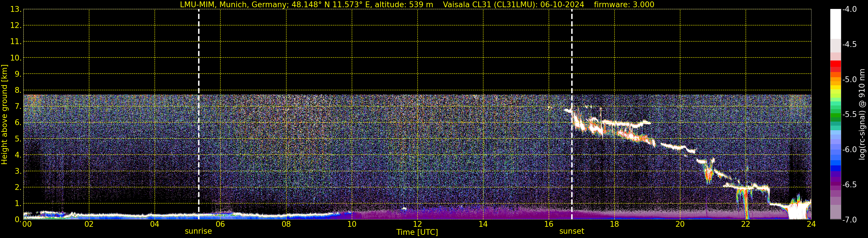Click the colorbar tick label "-5.5"

[849, 115]
